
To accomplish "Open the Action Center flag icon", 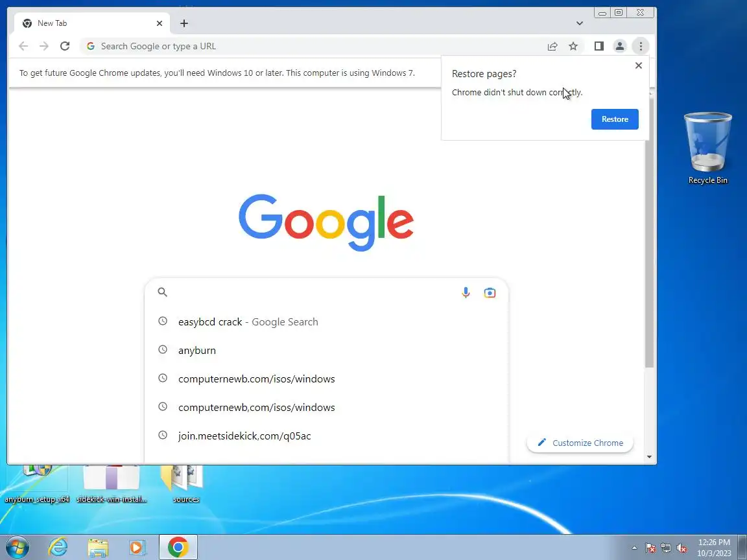I will click(x=650, y=548).
